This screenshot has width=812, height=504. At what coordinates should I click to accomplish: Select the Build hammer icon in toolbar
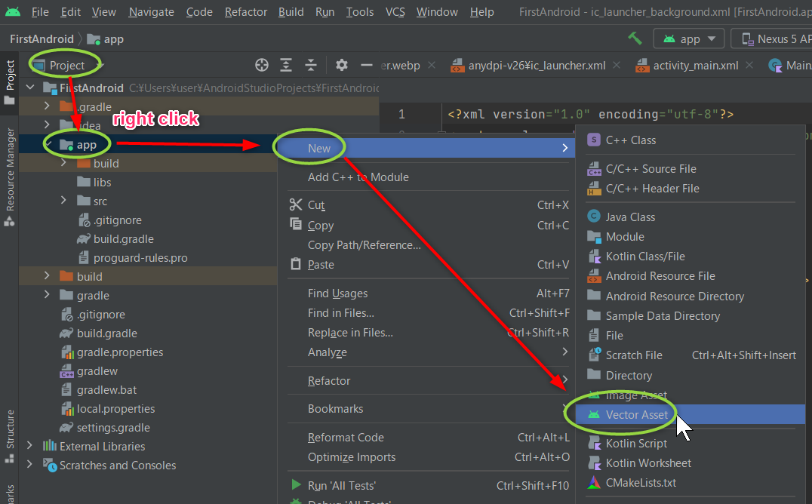click(x=635, y=38)
